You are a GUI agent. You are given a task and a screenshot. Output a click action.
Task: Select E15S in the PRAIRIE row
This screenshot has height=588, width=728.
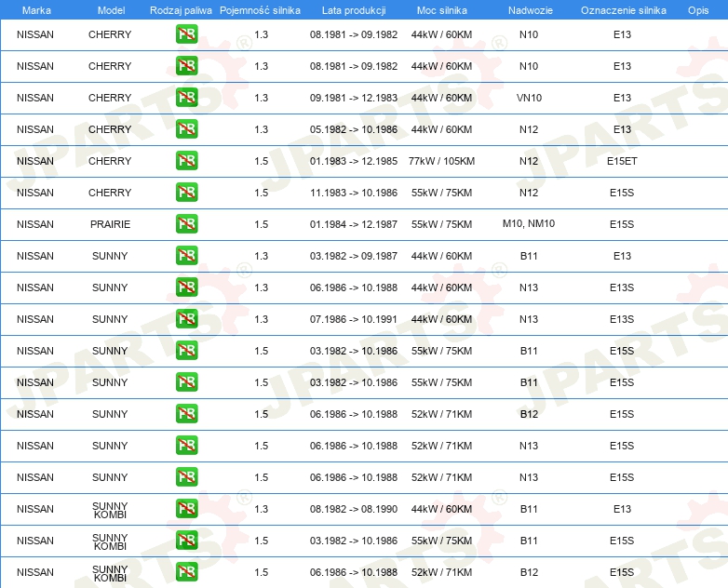pyautogui.click(x=622, y=224)
